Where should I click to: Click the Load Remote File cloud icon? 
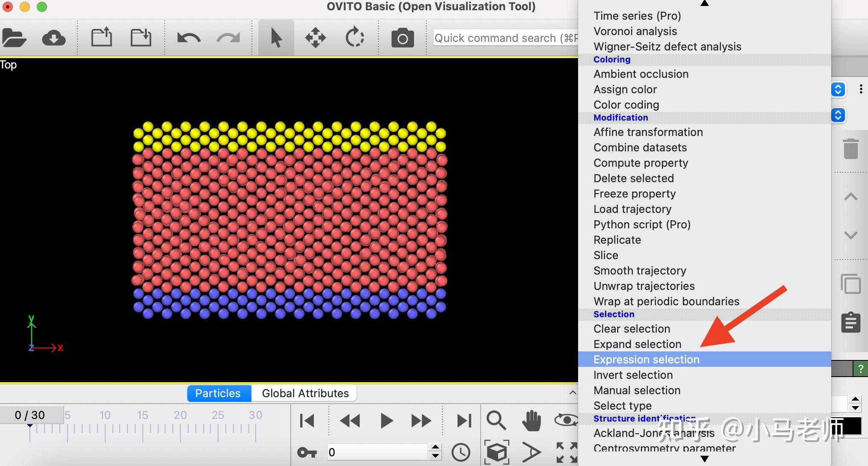coord(54,38)
